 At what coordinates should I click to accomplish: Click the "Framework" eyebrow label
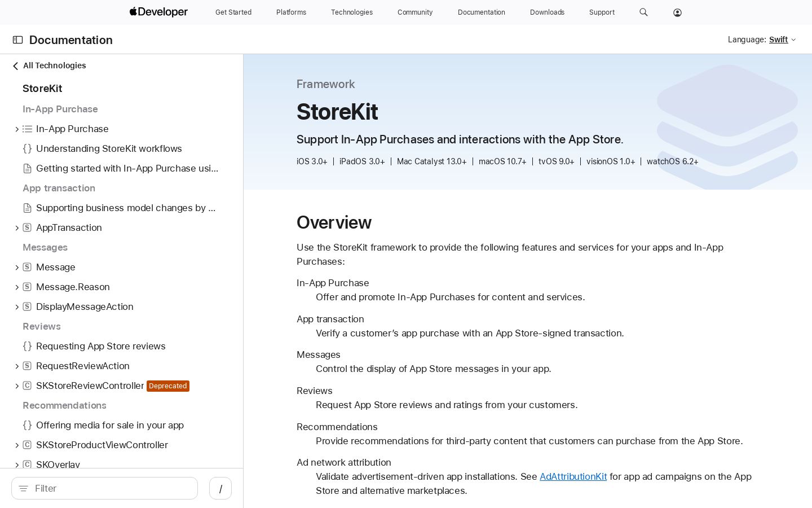click(326, 84)
